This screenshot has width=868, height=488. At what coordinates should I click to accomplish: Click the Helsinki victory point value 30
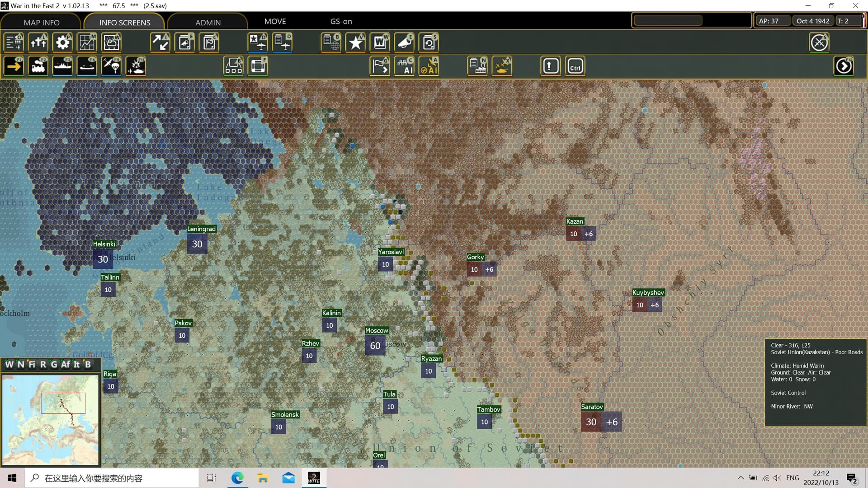click(103, 259)
